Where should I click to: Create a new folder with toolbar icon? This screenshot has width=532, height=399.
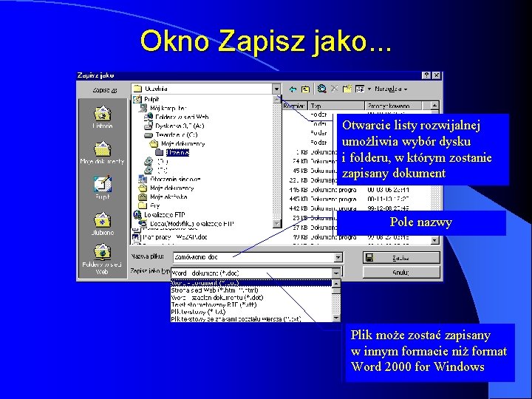(x=347, y=89)
